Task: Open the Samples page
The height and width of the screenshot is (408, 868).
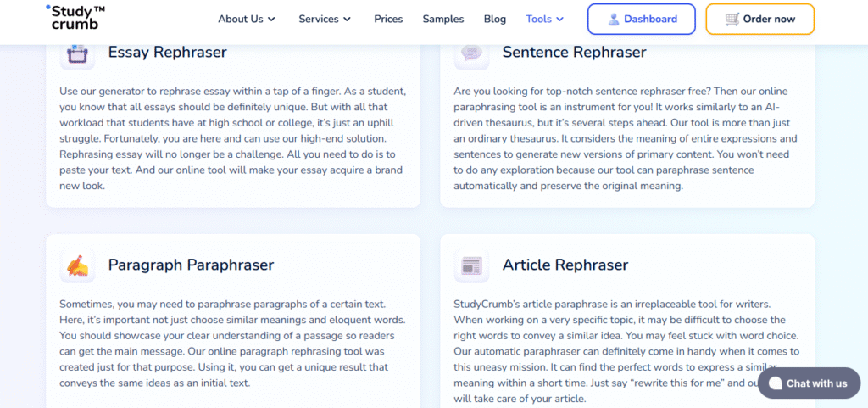Action: 443,19
